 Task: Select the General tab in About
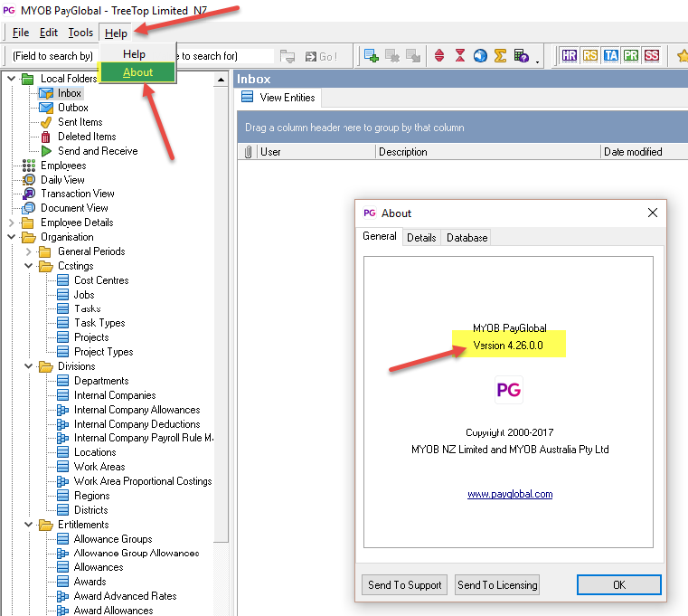[379, 236]
